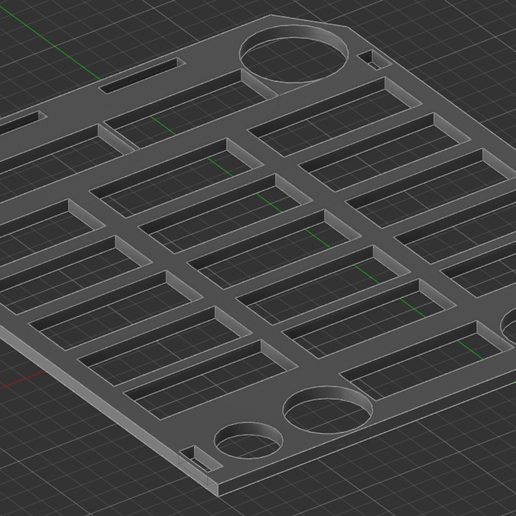Select the red X axis line
This screenshot has width=516, height=516.
[23, 380]
